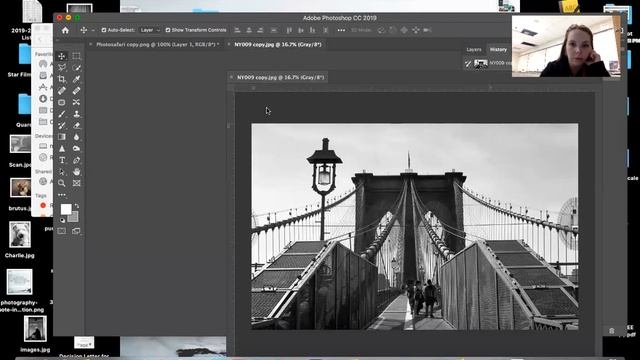Select the Clone Stamp tool

click(76, 114)
